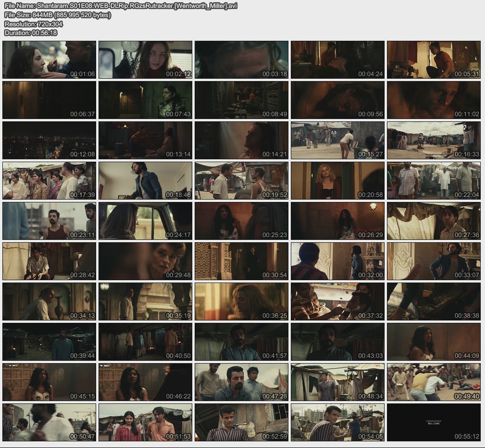Image resolution: width=485 pixels, height=448 pixels.
Task: Select the 00:40:50 thumbnail
Action: pyautogui.click(x=145, y=342)
